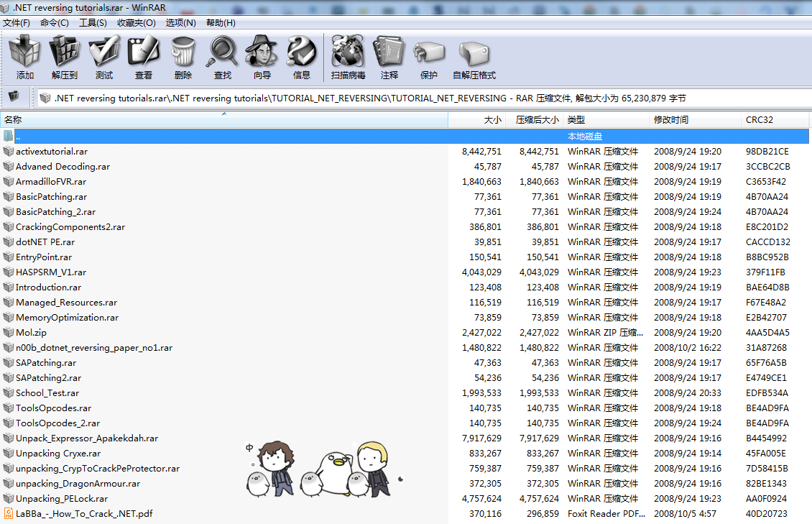
Task: Open the View (查看) toolbar icon
Action: pos(144,51)
